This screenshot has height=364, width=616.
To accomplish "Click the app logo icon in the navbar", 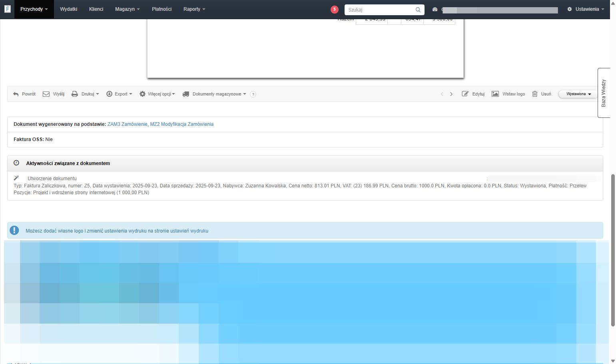I will (x=7, y=9).
